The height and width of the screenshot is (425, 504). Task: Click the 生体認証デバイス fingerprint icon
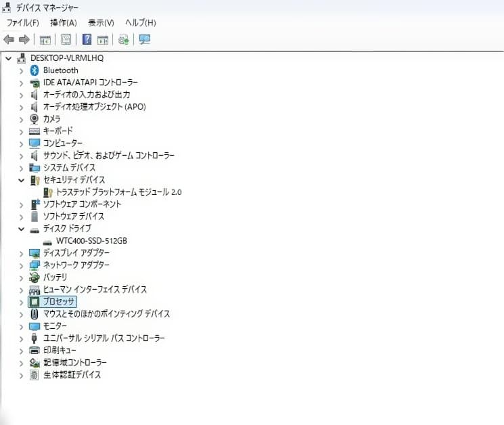[x=35, y=375]
